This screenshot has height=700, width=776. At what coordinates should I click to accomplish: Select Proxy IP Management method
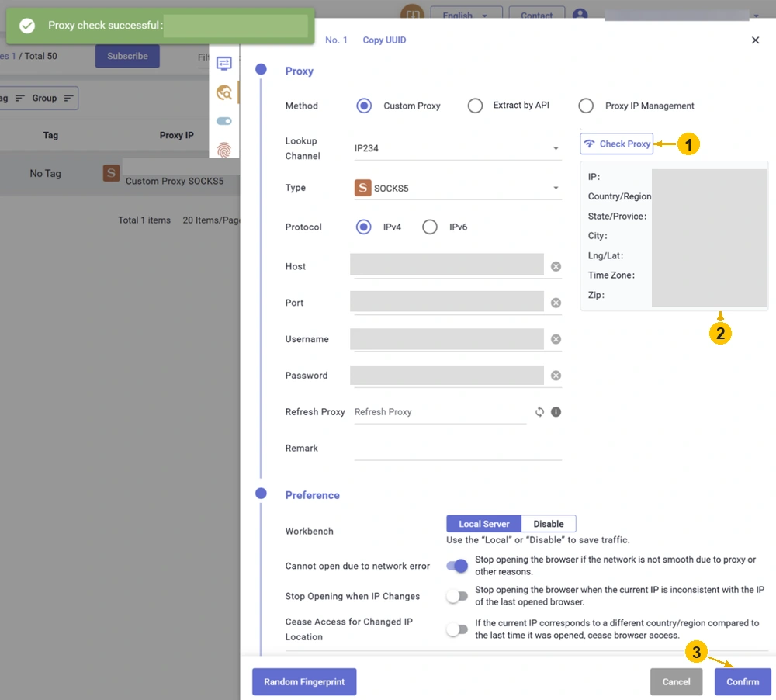point(586,106)
